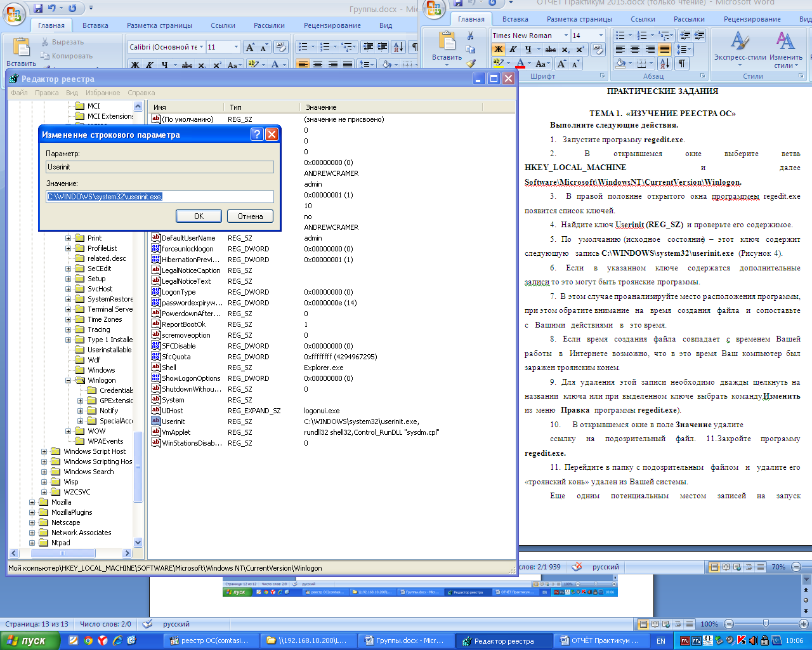
Task: Adjust the 100% zoom slider in the Группы.docx window
Action: pyautogui.click(x=766, y=624)
